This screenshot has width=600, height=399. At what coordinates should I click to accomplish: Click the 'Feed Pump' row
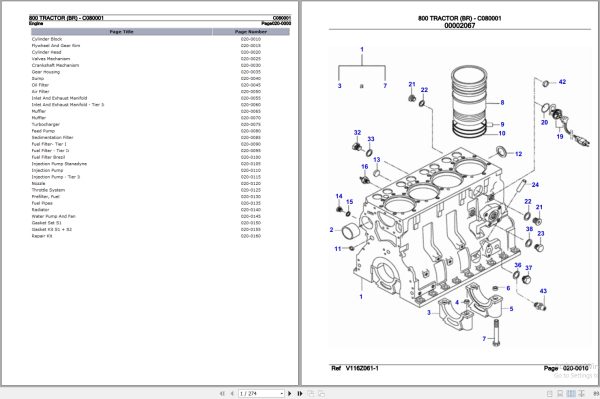160,131
